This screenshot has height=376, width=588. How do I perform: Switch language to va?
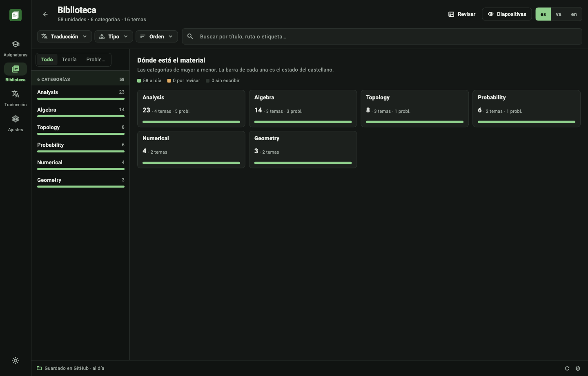click(x=559, y=14)
